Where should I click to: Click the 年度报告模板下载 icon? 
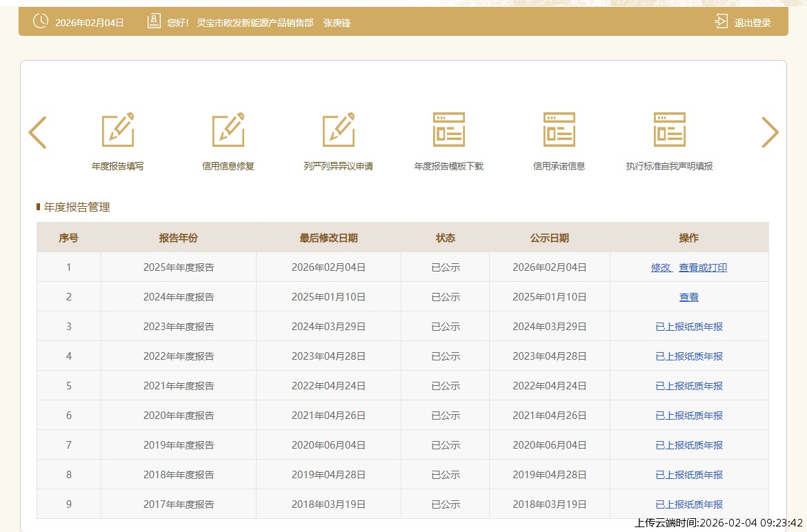click(449, 130)
